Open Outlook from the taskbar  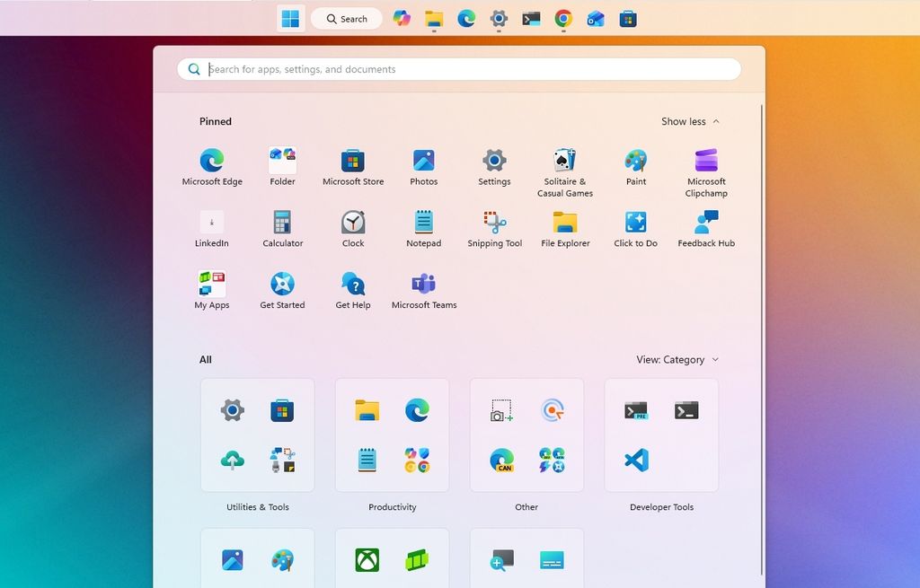point(596,19)
